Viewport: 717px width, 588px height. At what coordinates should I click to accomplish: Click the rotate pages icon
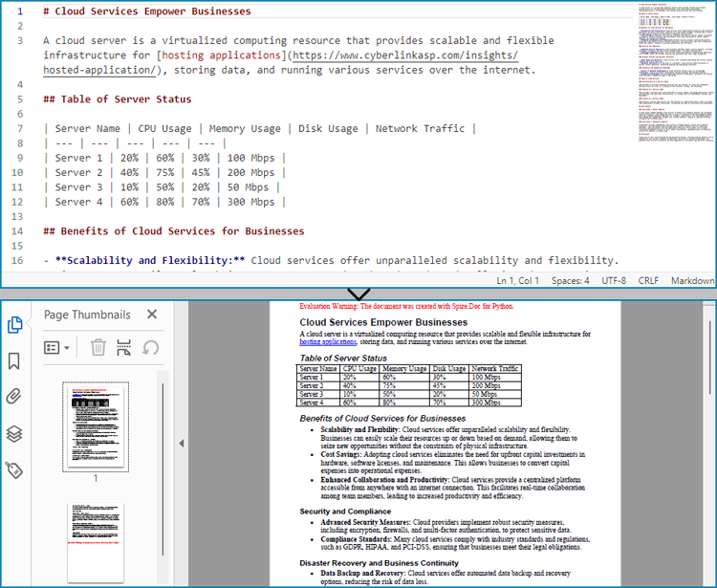tap(150, 347)
